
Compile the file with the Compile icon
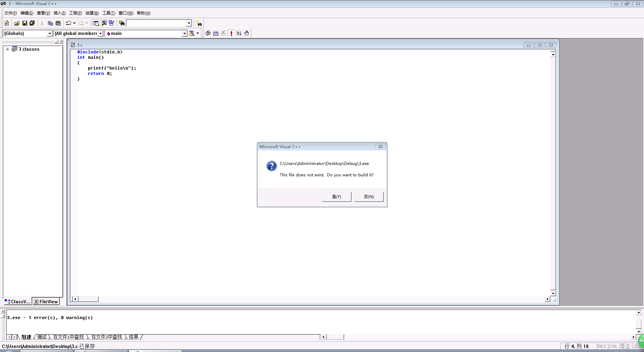tap(208, 33)
